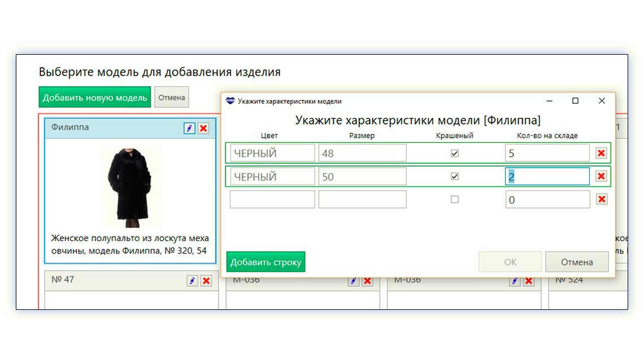
Task: Select the Филиппа coat thumbnail
Action: (x=130, y=187)
